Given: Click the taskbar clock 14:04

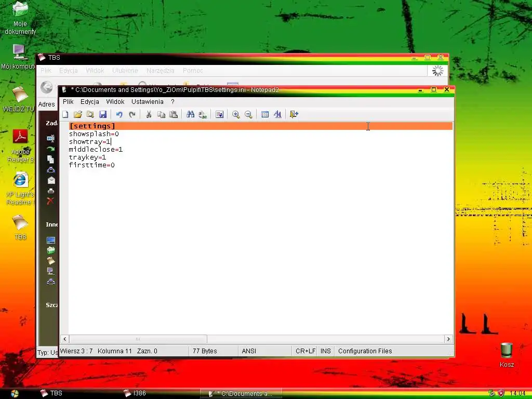Looking at the screenshot, I should pyautogui.click(x=517, y=394).
